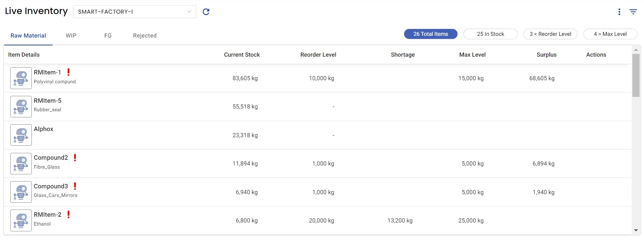Click the 20,000 kg reorder level value
Screen dimensions: 644x245
pos(321,220)
